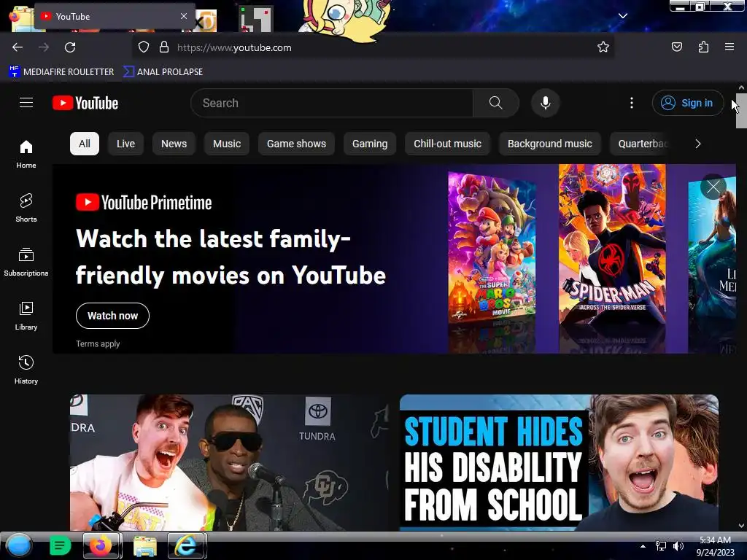Open File Explorer from taskbar

145,546
